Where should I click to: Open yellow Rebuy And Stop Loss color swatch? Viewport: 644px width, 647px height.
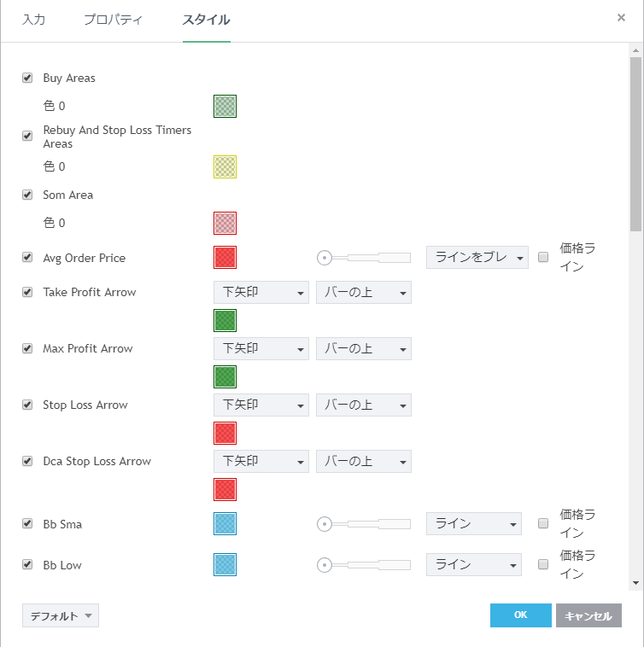point(225,166)
